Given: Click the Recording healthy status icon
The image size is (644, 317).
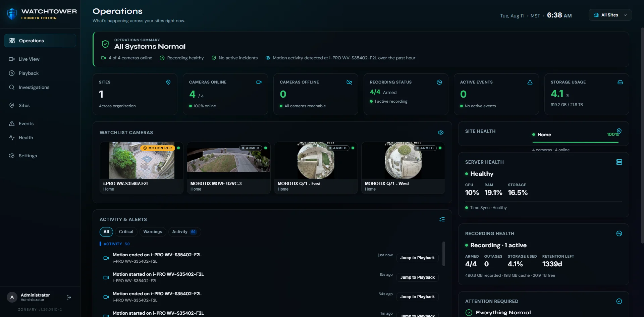Looking at the screenshot, I should (162, 58).
